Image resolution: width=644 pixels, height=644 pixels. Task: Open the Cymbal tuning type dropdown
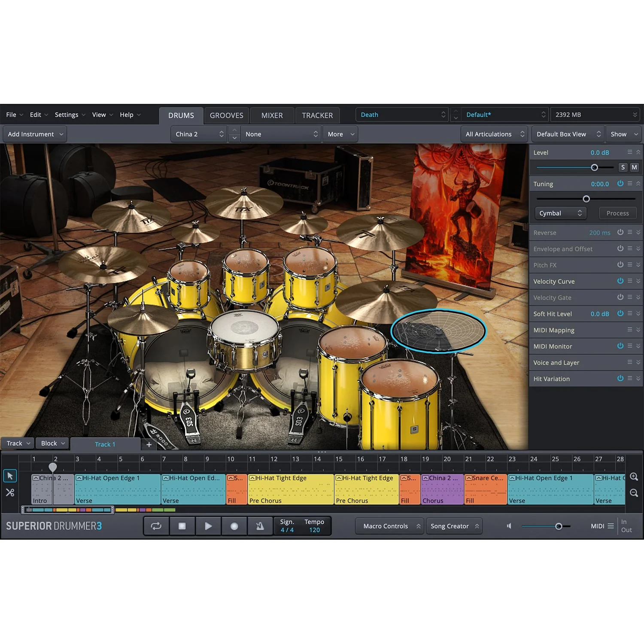click(x=560, y=213)
